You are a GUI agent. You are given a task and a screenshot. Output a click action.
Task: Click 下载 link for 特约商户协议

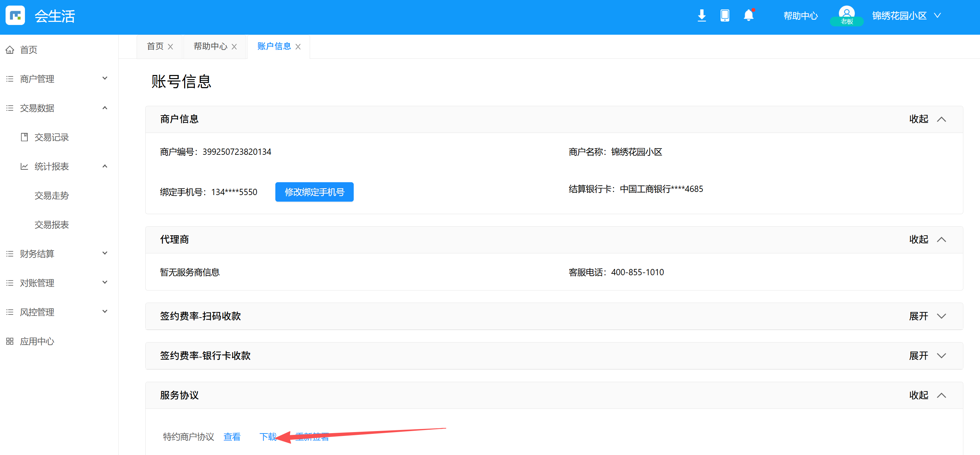268,437
